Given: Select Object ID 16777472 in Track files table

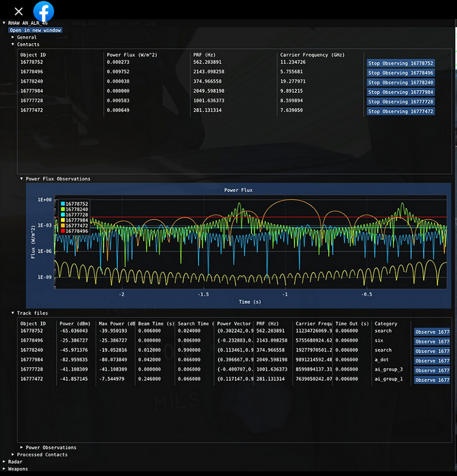Looking at the screenshot, I should [x=32, y=379].
